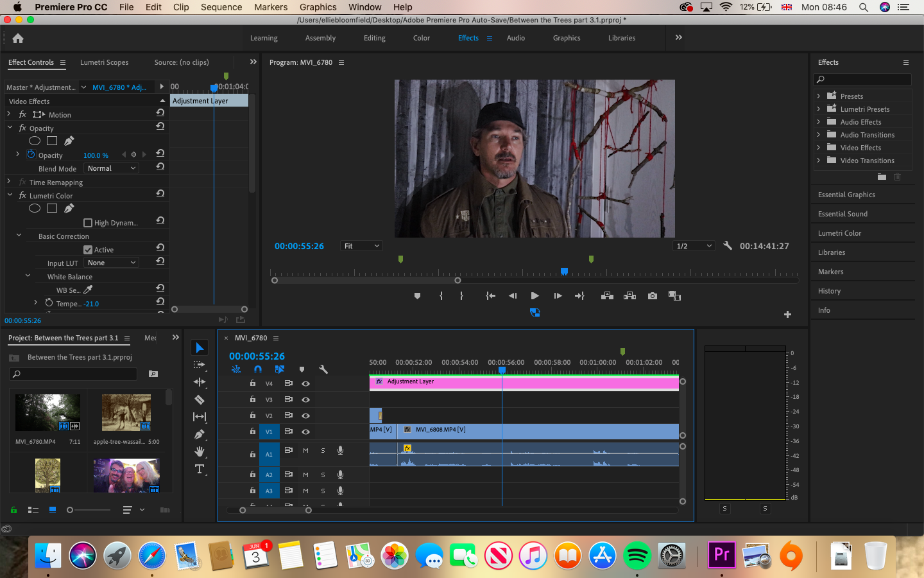The height and width of the screenshot is (578, 924).
Task: Open the Essential Graphics panel
Action: 846,195
